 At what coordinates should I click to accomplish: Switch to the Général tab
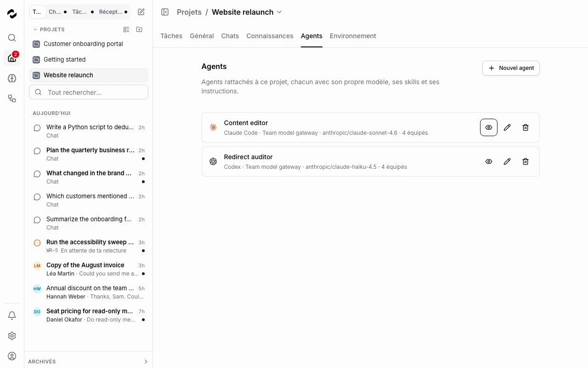click(x=202, y=36)
